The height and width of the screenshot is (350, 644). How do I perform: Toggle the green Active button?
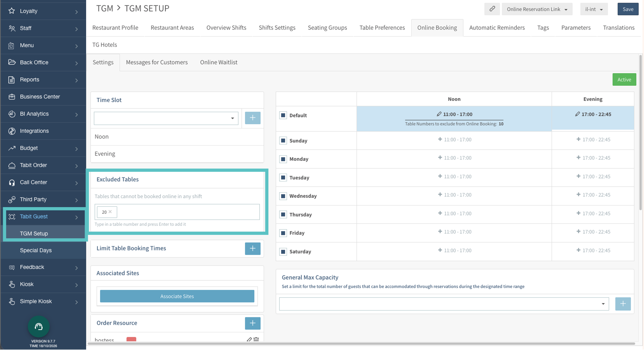624,80
